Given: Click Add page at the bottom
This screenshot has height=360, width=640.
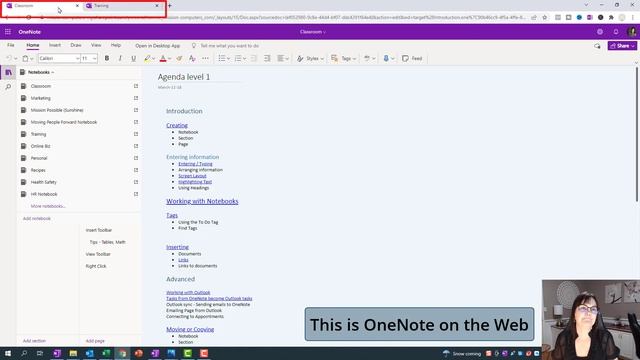Looking at the screenshot, I should tap(95, 341).
